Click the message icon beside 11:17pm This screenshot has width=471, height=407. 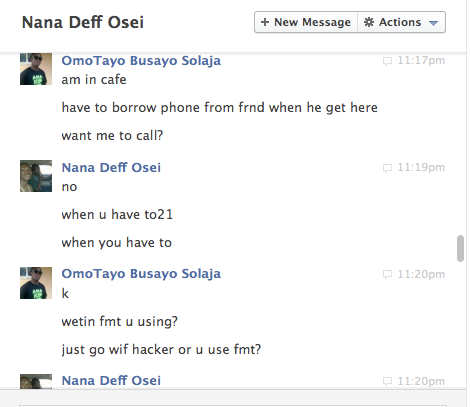387,61
